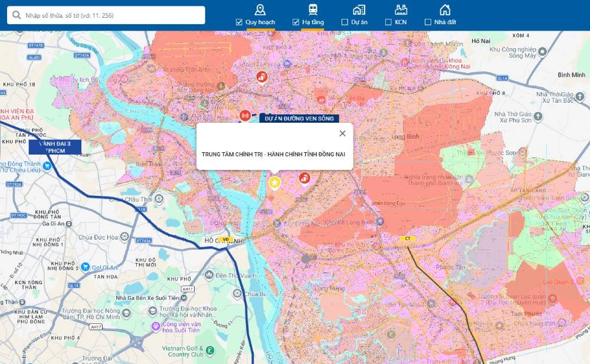This screenshot has width=590, height=364.
Task: Click the red marker above Dự án Đường Ven Sông
Action: coord(244,116)
